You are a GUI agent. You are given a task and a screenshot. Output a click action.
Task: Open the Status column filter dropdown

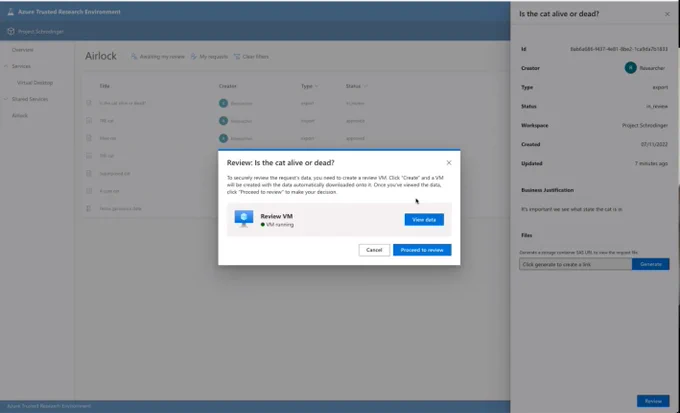[x=356, y=86]
